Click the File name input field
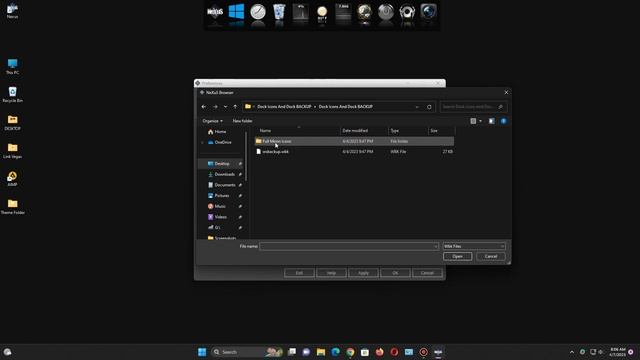 tap(346, 246)
